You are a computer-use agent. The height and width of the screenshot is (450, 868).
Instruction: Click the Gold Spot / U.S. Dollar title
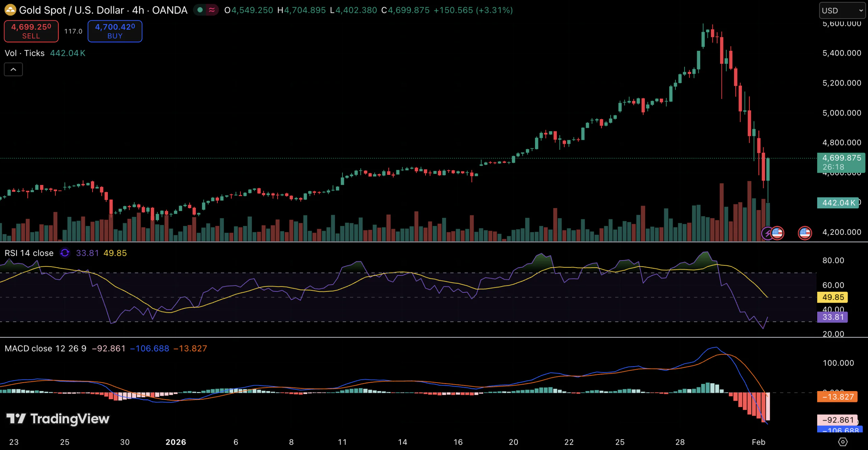tap(71, 10)
